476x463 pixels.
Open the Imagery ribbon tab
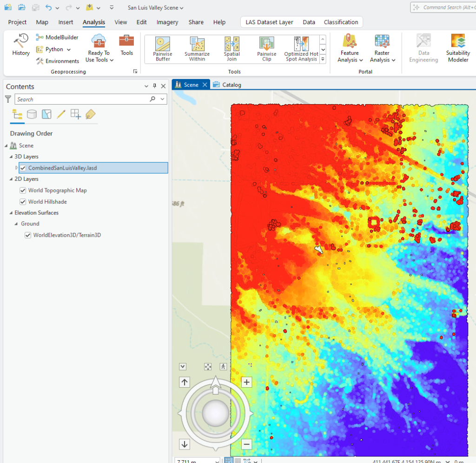167,22
